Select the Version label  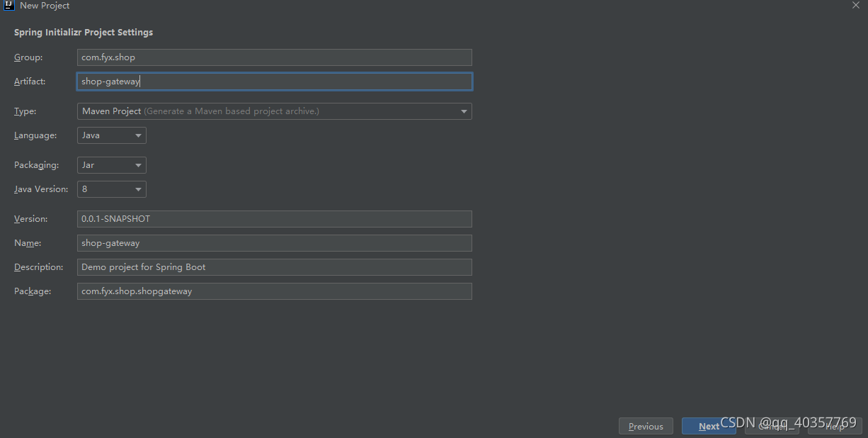31,219
